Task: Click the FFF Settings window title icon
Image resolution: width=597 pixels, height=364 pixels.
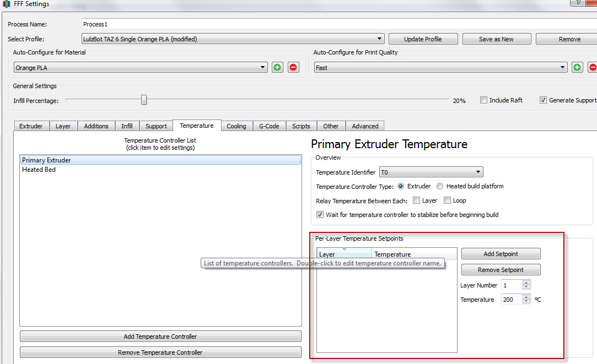Action: click(6, 4)
